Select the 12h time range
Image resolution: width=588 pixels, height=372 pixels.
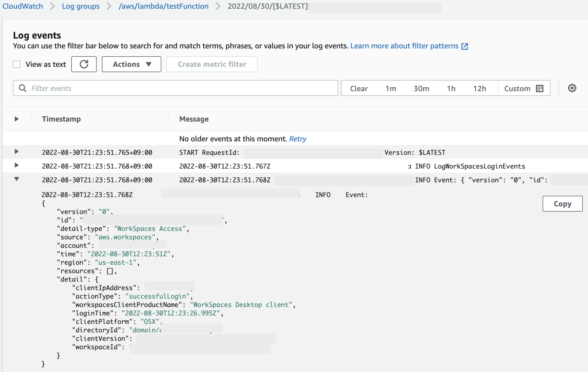coord(479,88)
